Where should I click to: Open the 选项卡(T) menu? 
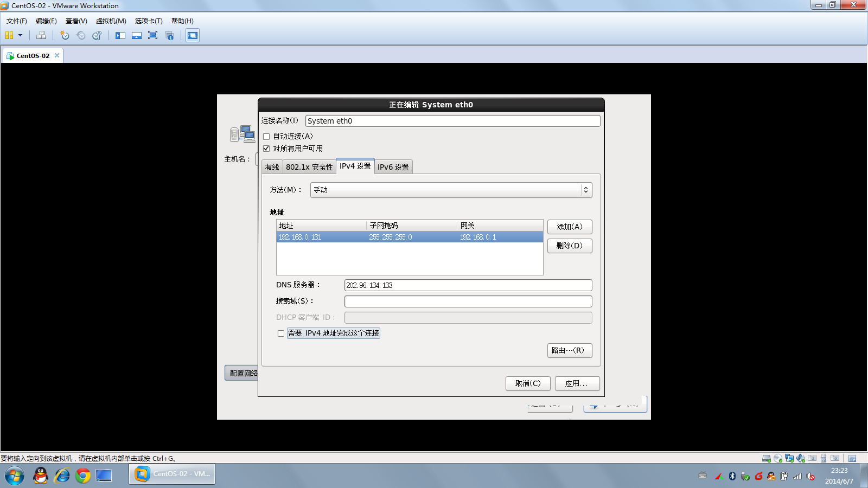tap(149, 21)
